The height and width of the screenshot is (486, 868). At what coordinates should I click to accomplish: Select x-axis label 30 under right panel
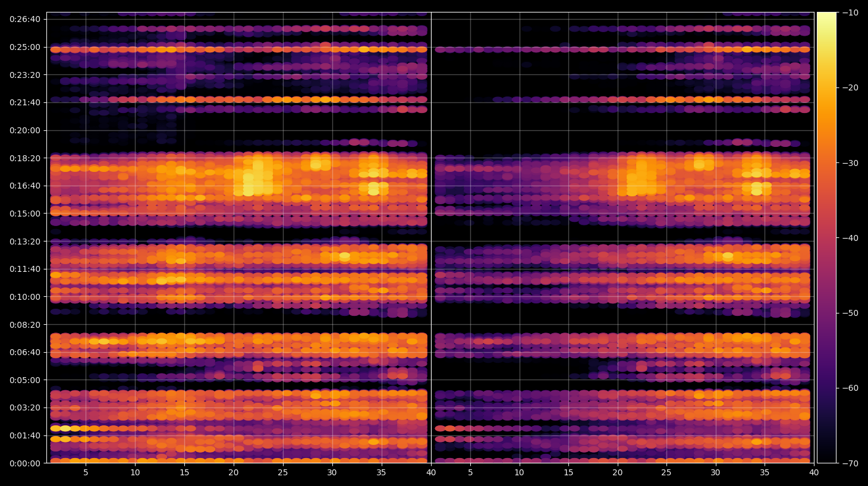(x=716, y=473)
